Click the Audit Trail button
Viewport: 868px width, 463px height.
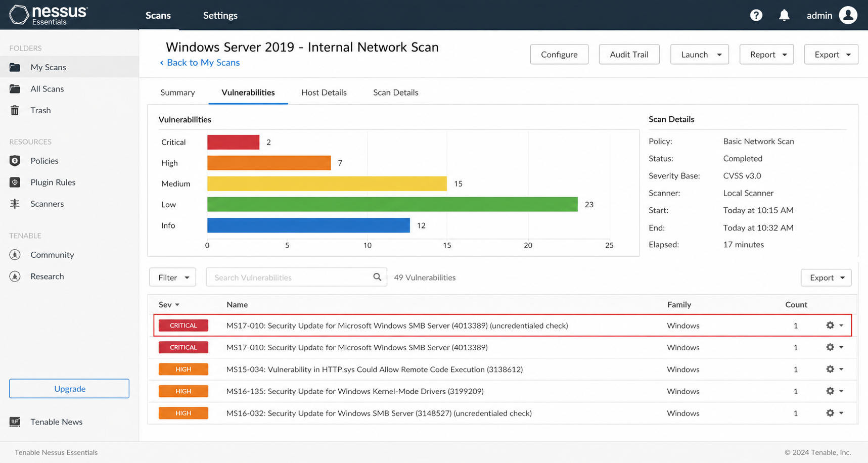tap(629, 55)
